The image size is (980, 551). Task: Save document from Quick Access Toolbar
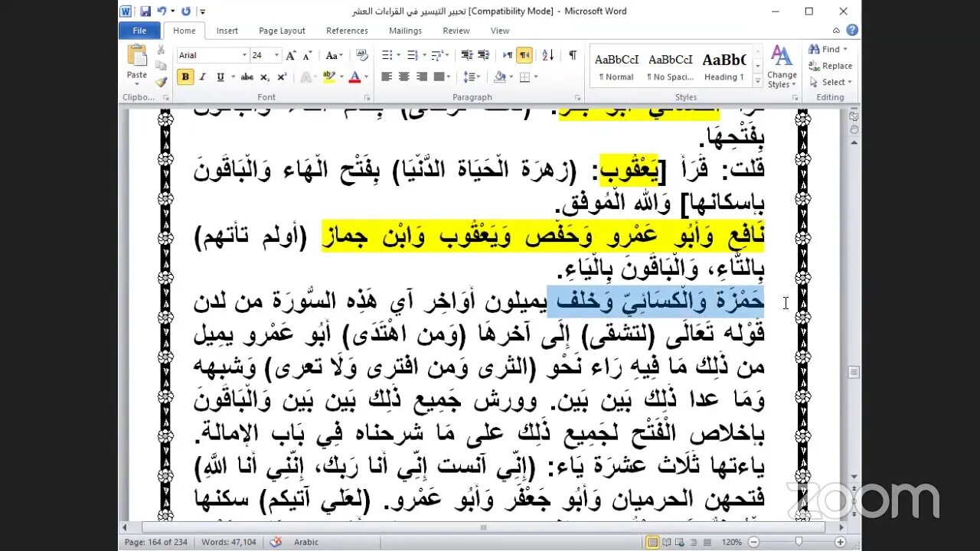[x=145, y=11]
